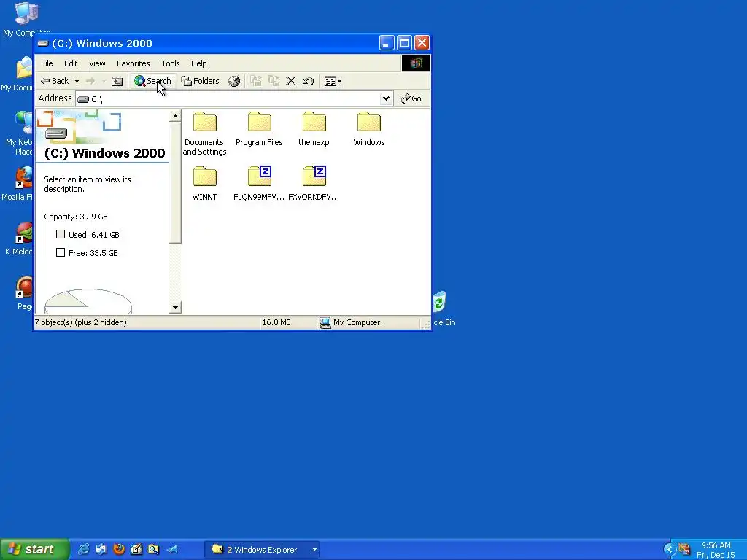Viewport: 747px width, 560px height.
Task: Click the left pane scroll down arrow
Action: tap(175, 308)
